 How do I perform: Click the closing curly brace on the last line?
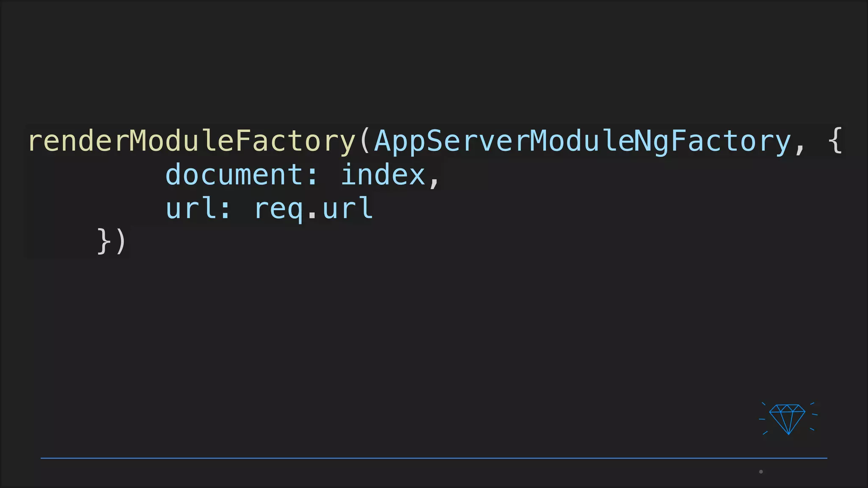tap(104, 241)
